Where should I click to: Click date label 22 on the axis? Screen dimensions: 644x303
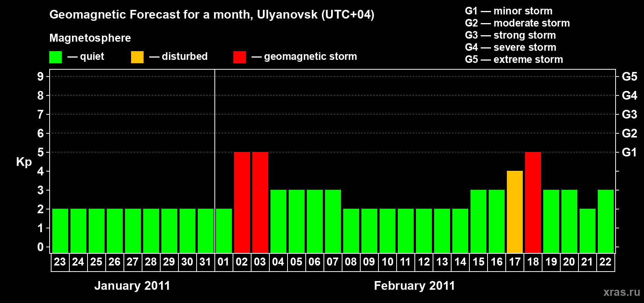click(x=605, y=262)
